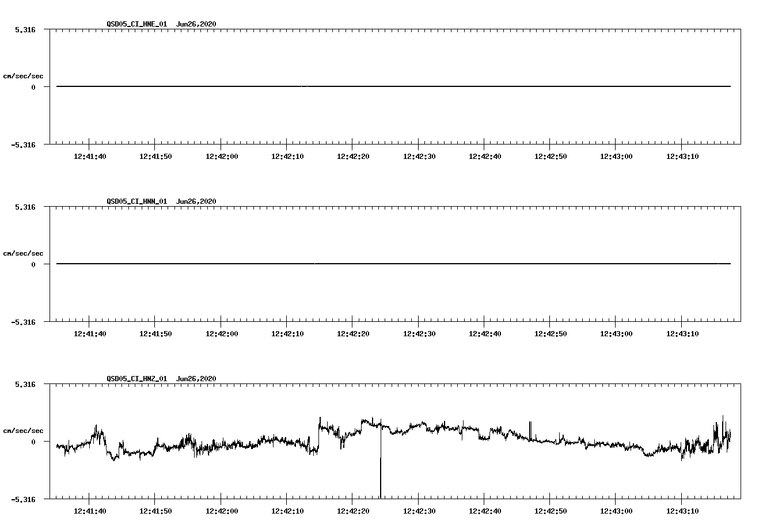Click the flat trace line in HNE plot
This screenshot has height=532, width=782.
[393, 86]
